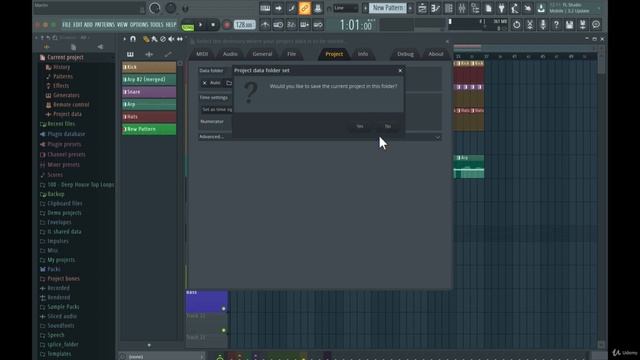Open undo history circular arrow icon
The height and width of the screenshot is (360, 640).
coord(516,25)
